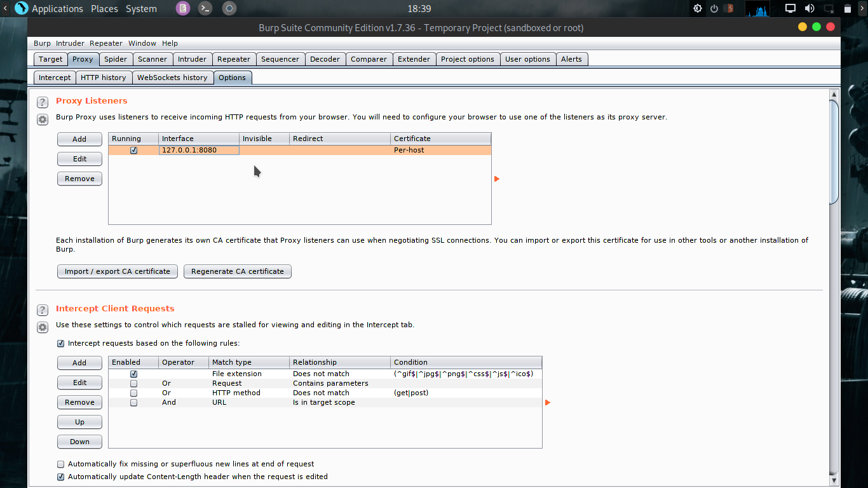Uncheck Running for the 127.0.0.1:8080 listener
Viewport: 868px width, 488px height.
point(133,150)
